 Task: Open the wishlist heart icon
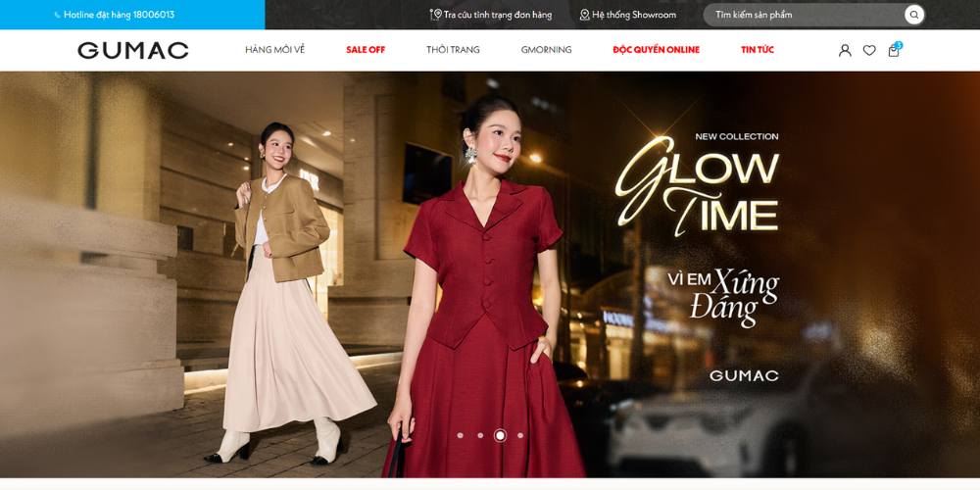click(869, 51)
